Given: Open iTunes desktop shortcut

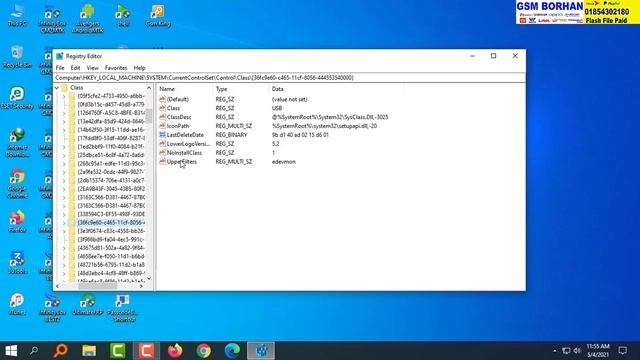Looking at the screenshot, I should (17, 304).
